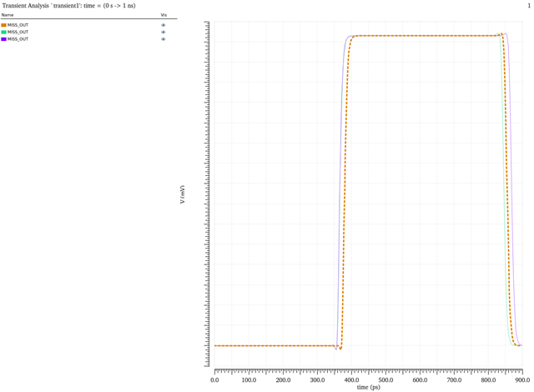The image size is (534, 392).
Task: Select the first MISS_OUT signal name
Action: click(18, 25)
